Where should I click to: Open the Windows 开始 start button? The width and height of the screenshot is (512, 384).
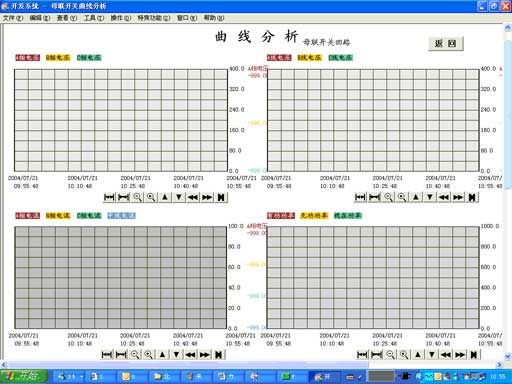[24, 377]
